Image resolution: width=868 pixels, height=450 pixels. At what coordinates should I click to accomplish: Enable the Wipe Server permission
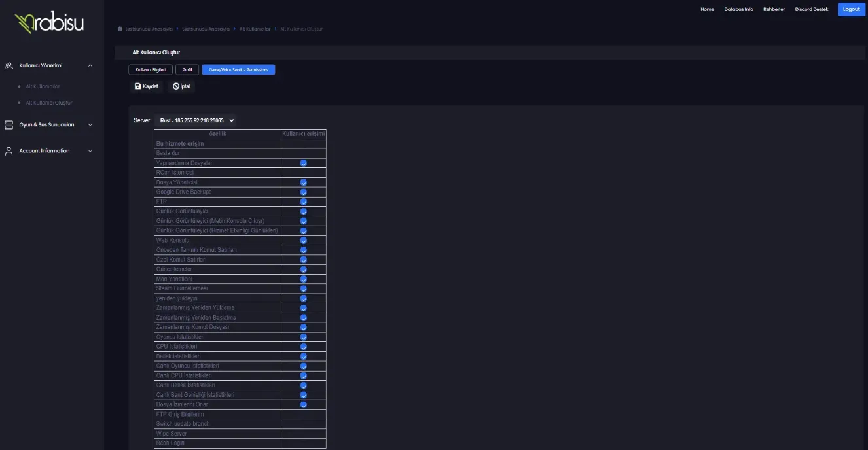(303, 433)
